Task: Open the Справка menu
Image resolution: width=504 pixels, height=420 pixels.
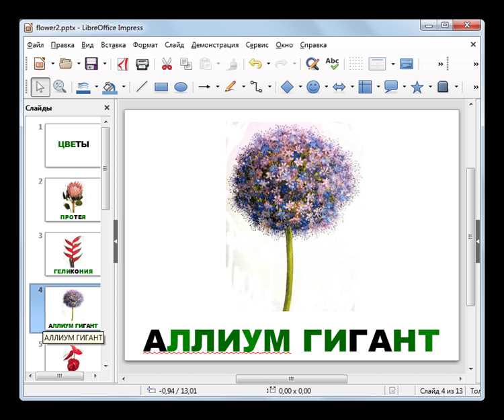Action: point(313,45)
